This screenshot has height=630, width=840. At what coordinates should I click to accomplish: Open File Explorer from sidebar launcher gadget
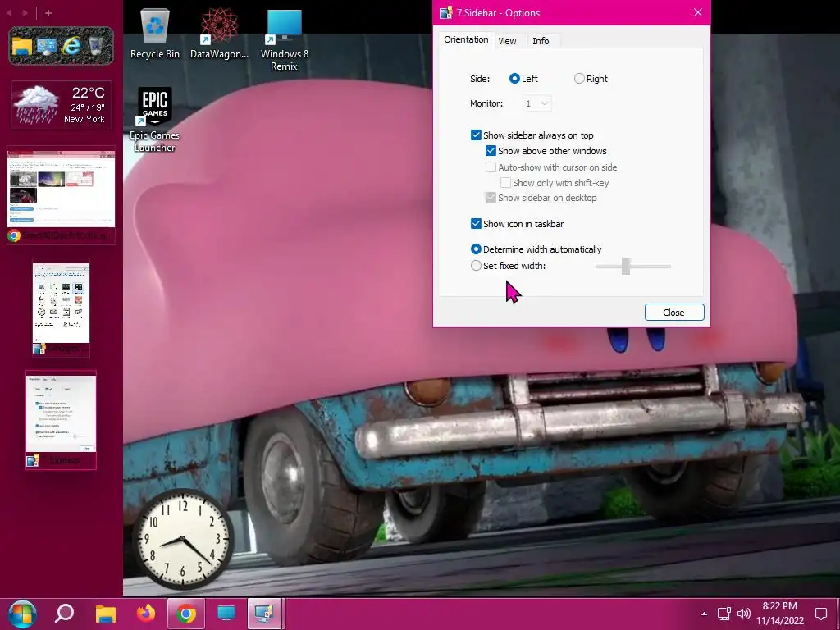pos(22,46)
